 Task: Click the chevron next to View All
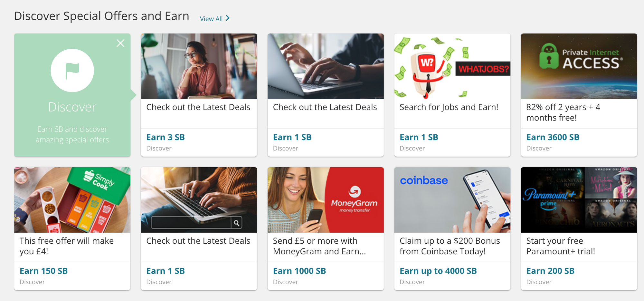point(228,18)
